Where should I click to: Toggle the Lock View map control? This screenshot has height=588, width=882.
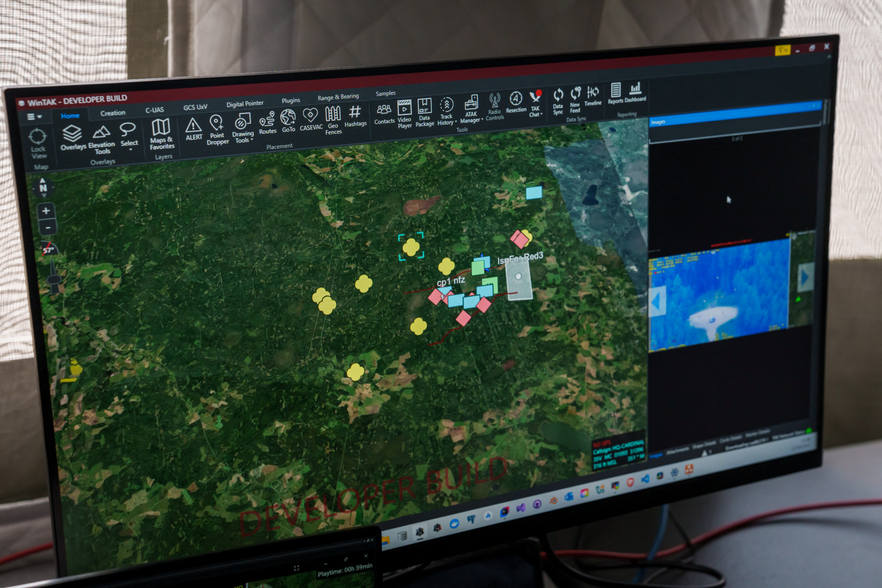click(x=38, y=143)
